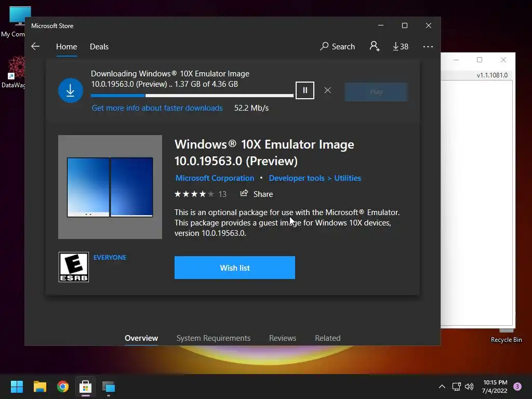Open the emulator app taskbar icon
The width and height of the screenshot is (532, 399).
pyautogui.click(x=109, y=387)
